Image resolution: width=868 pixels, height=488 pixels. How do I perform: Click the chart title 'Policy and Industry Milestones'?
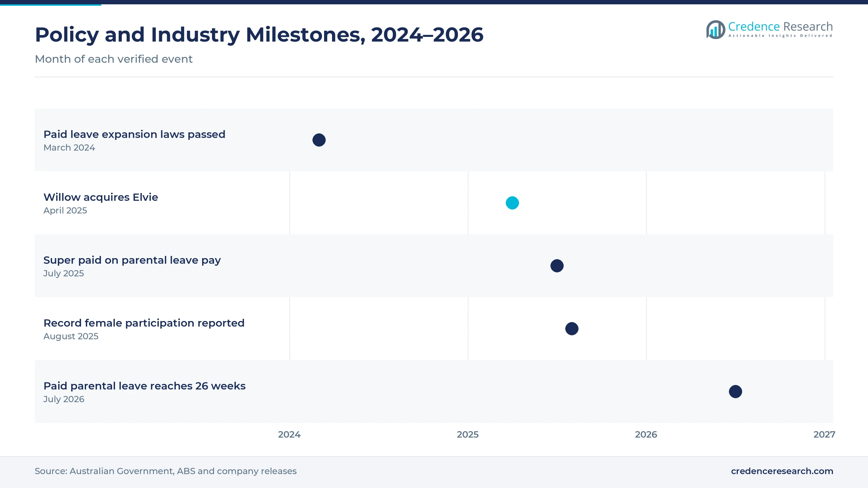click(x=259, y=35)
